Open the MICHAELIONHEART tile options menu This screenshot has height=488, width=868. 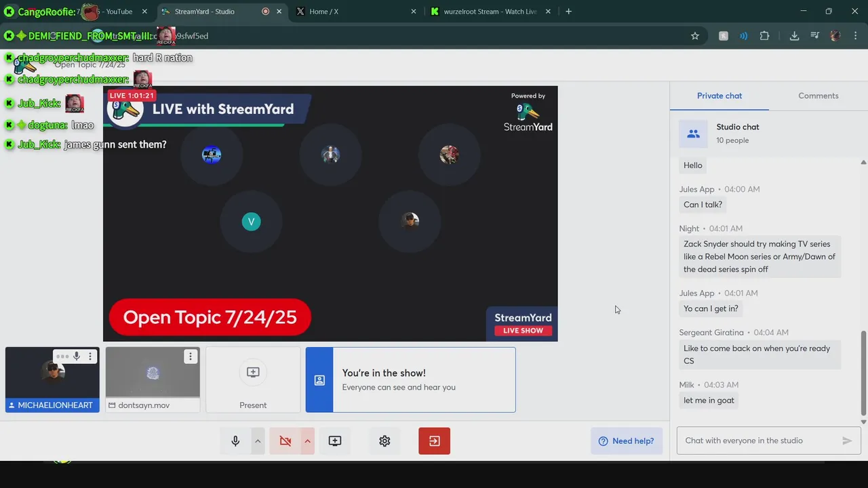pyautogui.click(x=90, y=357)
